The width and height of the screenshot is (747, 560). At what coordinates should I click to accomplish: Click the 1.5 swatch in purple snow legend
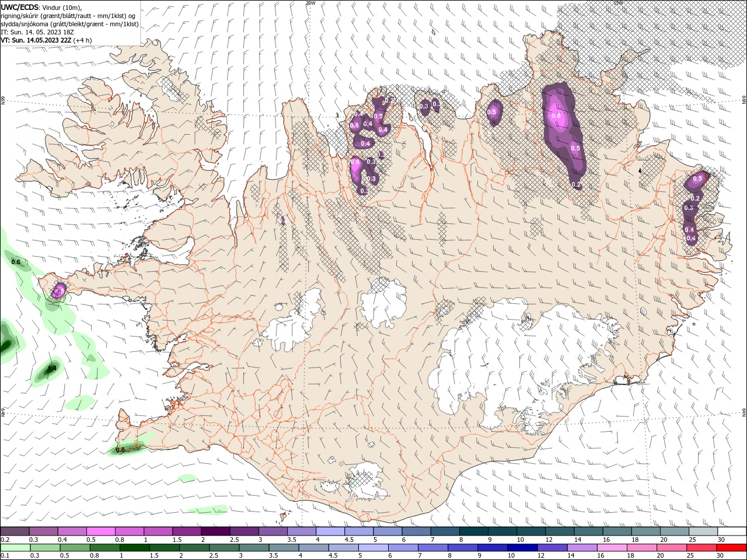coord(186,531)
